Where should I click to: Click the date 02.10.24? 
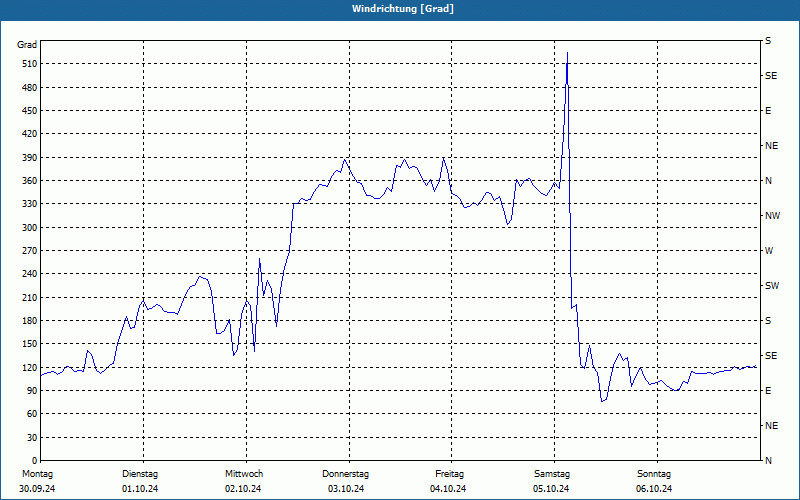(243, 489)
